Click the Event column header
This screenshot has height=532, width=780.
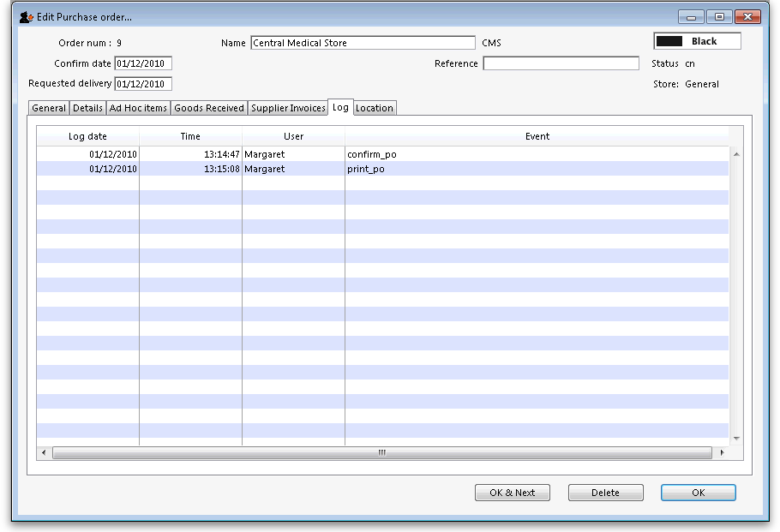click(x=537, y=136)
